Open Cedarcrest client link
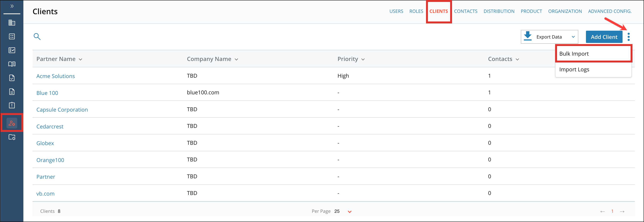 [x=50, y=126]
